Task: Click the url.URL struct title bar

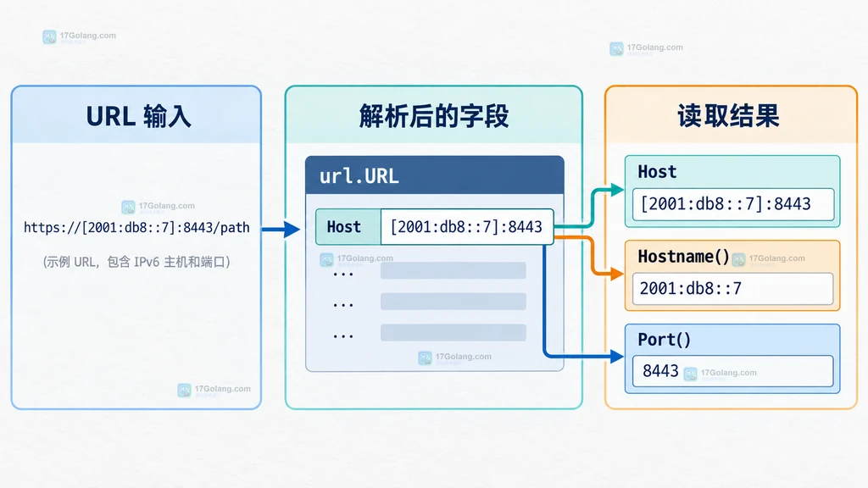Action: 435,175
